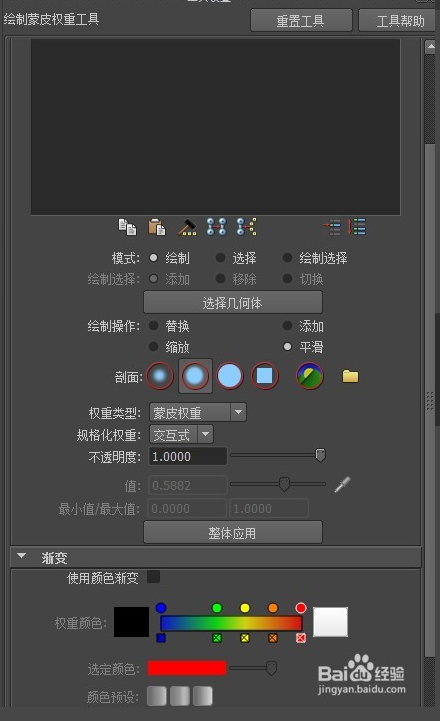Collapse the 渐变 section
The width and height of the screenshot is (440, 721).
pos(21,556)
